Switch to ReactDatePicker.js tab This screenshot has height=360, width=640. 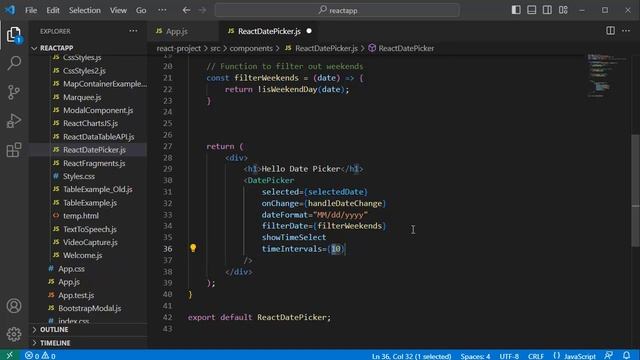pos(269,31)
